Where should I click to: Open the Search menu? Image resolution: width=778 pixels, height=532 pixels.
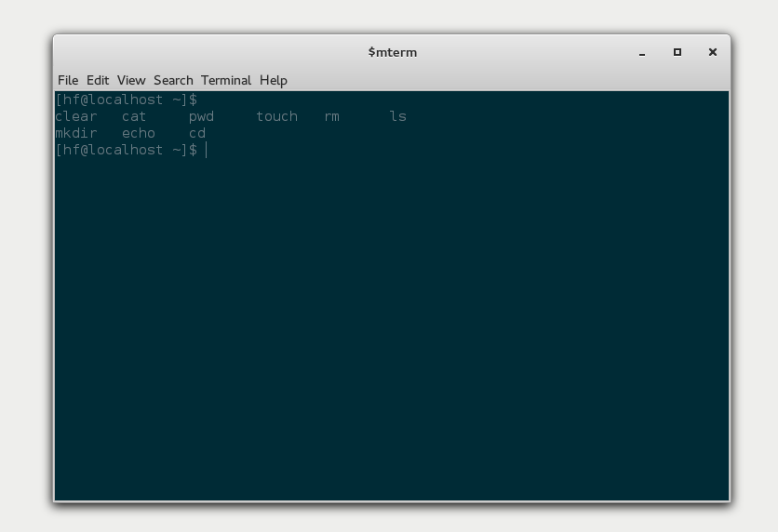click(173, 80)
